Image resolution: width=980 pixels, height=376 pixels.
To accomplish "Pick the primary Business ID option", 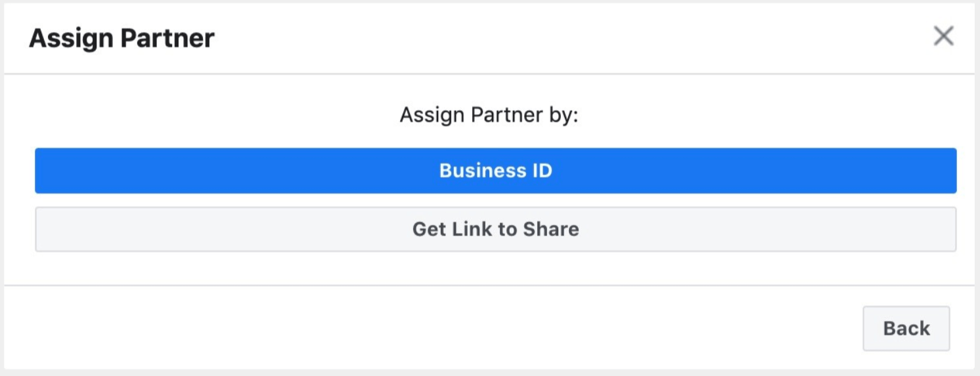I will pyautogui.click(x=495, y=171).
